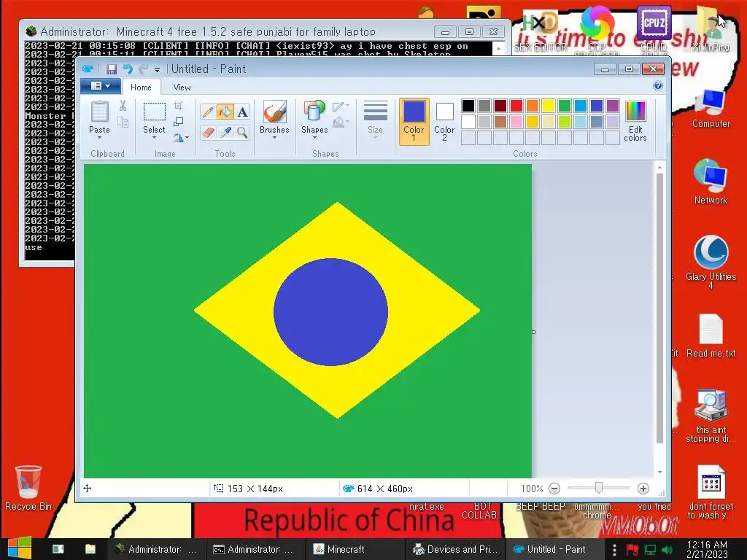Open File Explorer from the taskbar
The image size is (747, 560).
(x=90, y=549)
